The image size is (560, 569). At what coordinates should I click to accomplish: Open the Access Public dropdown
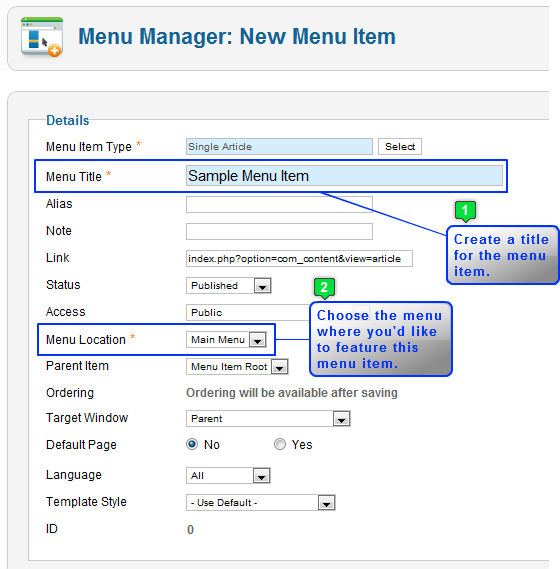[x=248, y=312]
